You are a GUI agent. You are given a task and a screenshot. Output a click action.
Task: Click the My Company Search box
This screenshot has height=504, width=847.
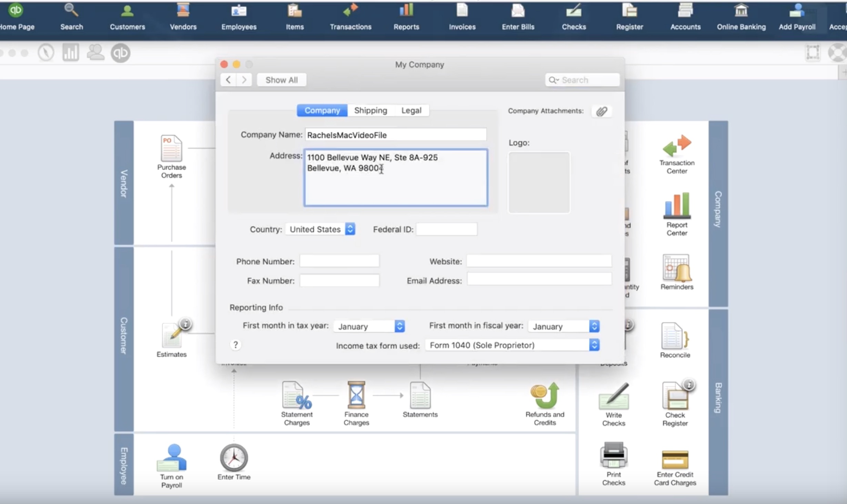point(582,80)
